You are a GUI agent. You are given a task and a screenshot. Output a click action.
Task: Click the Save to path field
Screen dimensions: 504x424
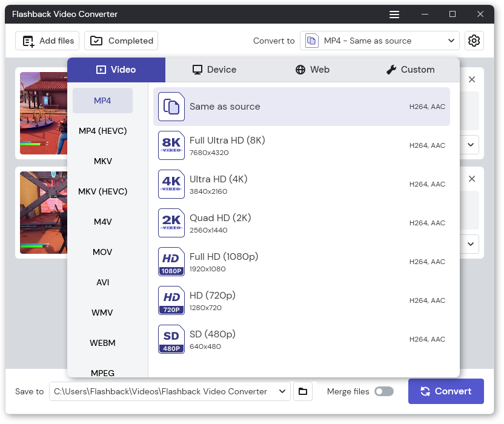[170, 391]
